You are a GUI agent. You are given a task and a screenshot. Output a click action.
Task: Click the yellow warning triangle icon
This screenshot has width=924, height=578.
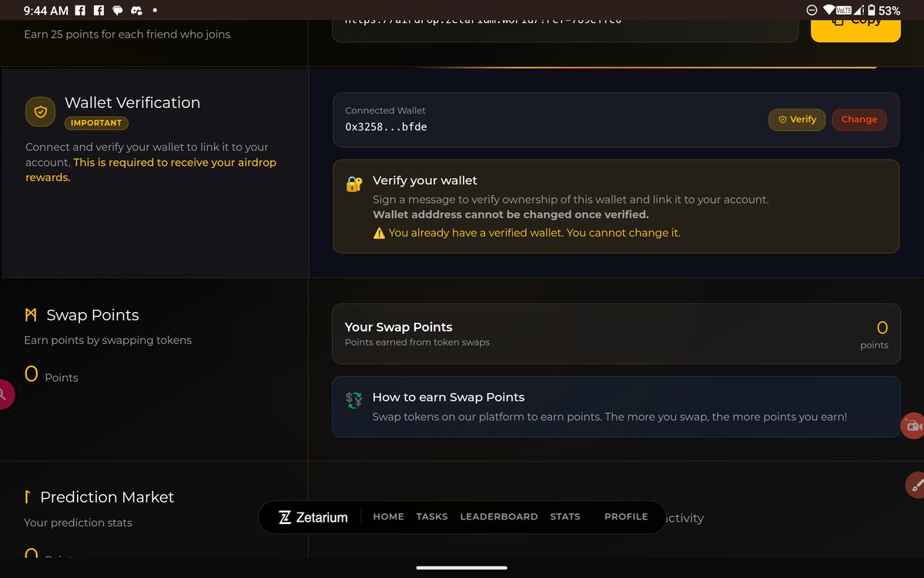coord(379,233)
